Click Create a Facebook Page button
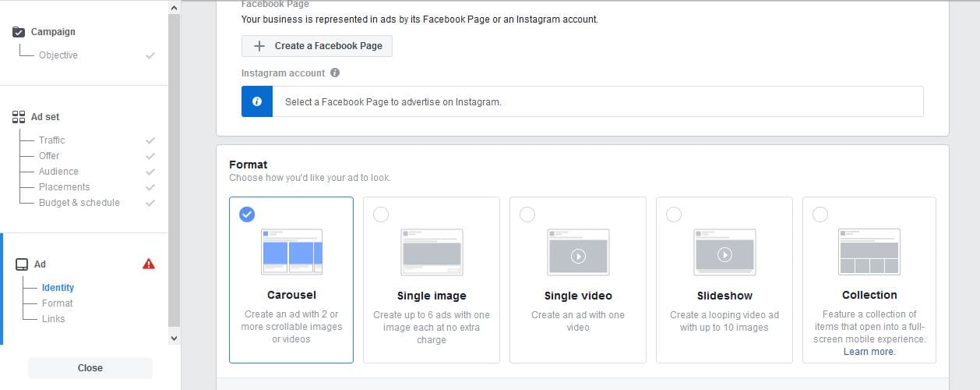This screenshot has width=980, height=390. click(x=317, y=46)
